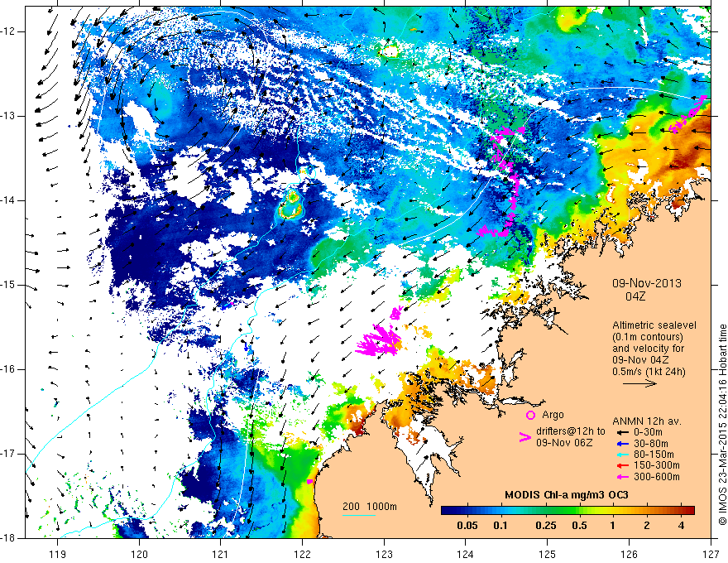Screen dimensions: 728x563
Task: Click the magenta drifters arrowhead legend symbol
Action: point(524,437)
